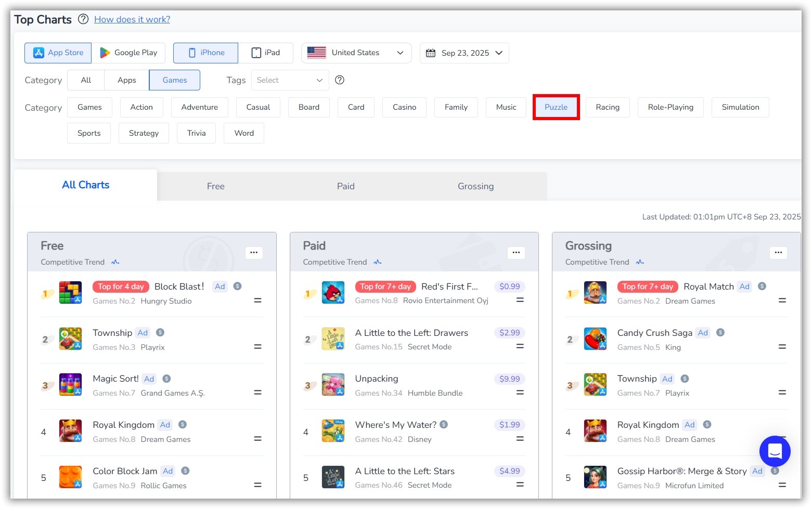Open A Little to the Left: Stars icon
Viewport: 812px width, 509px height.
(333, 477)
